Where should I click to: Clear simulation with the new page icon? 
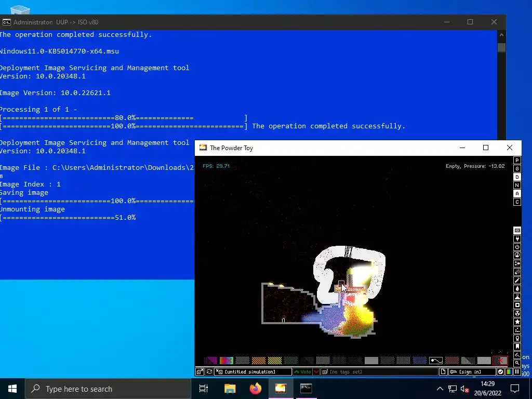coord(443,372)
